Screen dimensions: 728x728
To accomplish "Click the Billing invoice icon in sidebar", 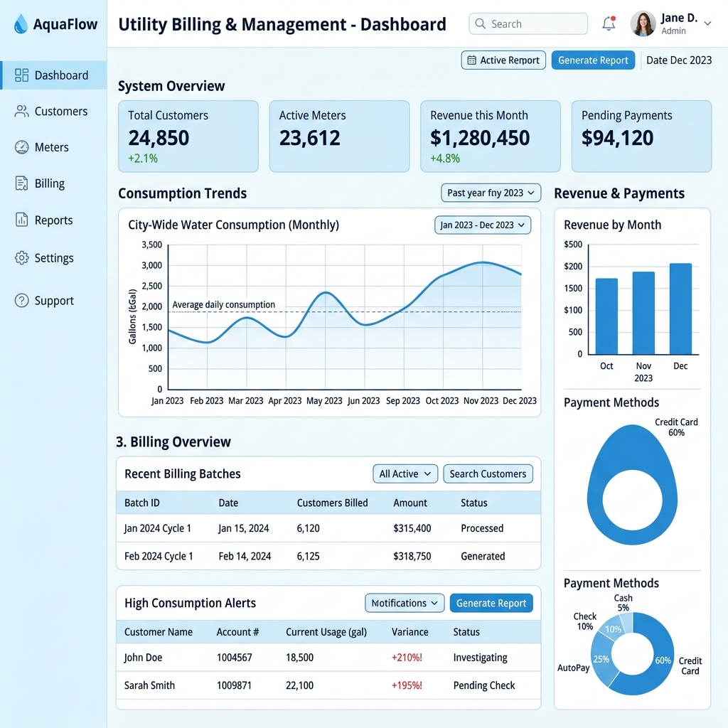I will 21,183.
